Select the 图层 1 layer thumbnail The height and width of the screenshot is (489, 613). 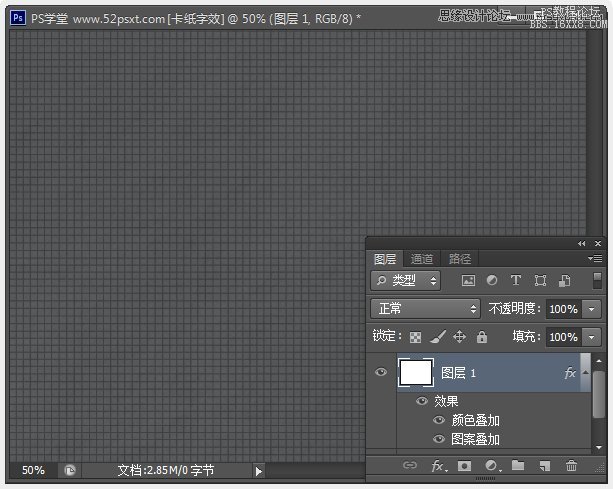pyautogui.click(x=415, y=373)
